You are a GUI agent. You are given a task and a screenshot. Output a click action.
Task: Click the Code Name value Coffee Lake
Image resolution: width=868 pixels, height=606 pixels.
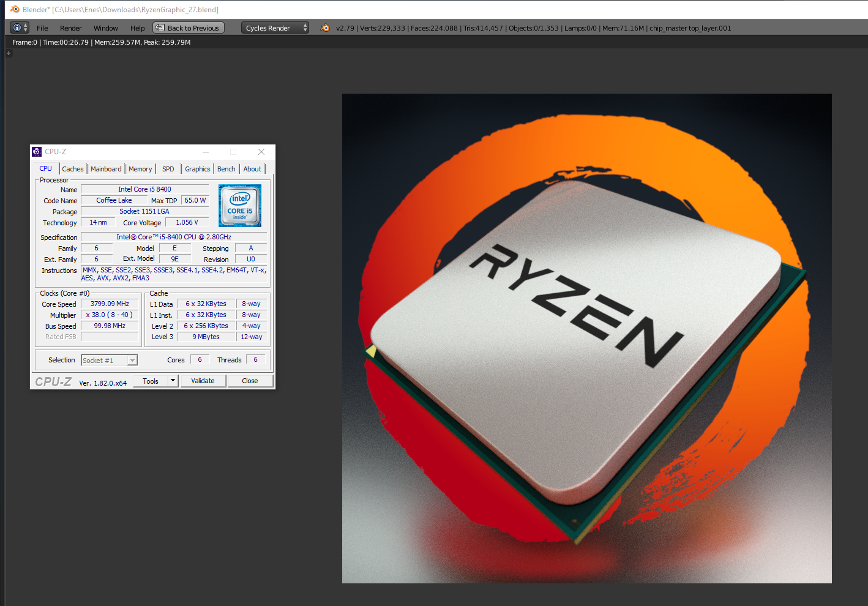point(114,201)
